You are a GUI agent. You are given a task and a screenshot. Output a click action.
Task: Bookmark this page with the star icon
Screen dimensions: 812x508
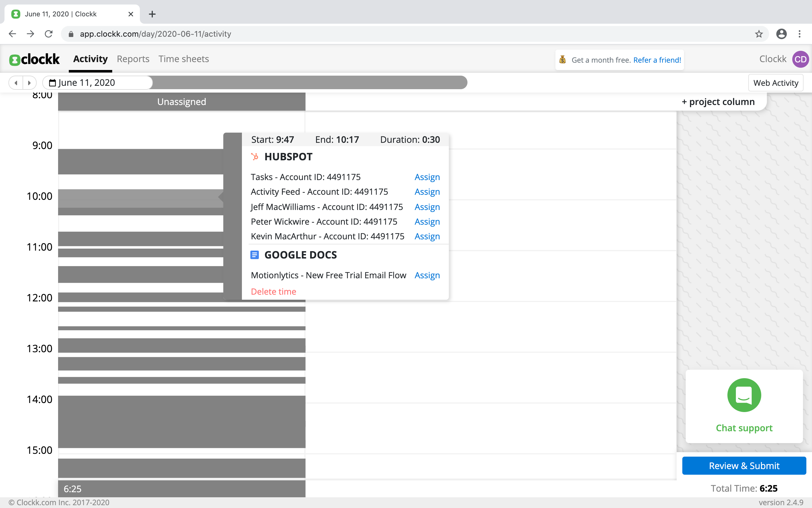coord(759,34)
